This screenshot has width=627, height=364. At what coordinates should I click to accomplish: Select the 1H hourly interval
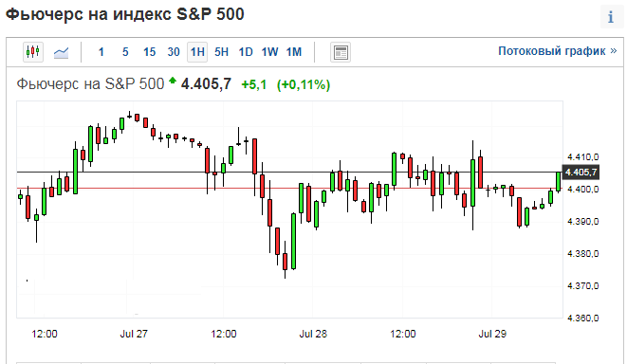pos(197,52)
